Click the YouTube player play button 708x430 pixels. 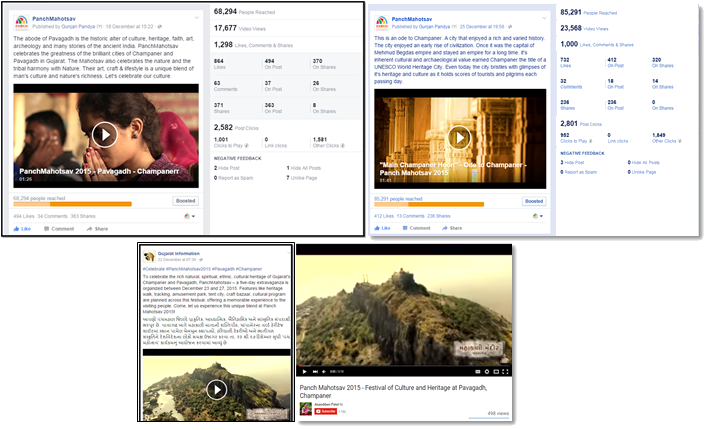point(305,372)
